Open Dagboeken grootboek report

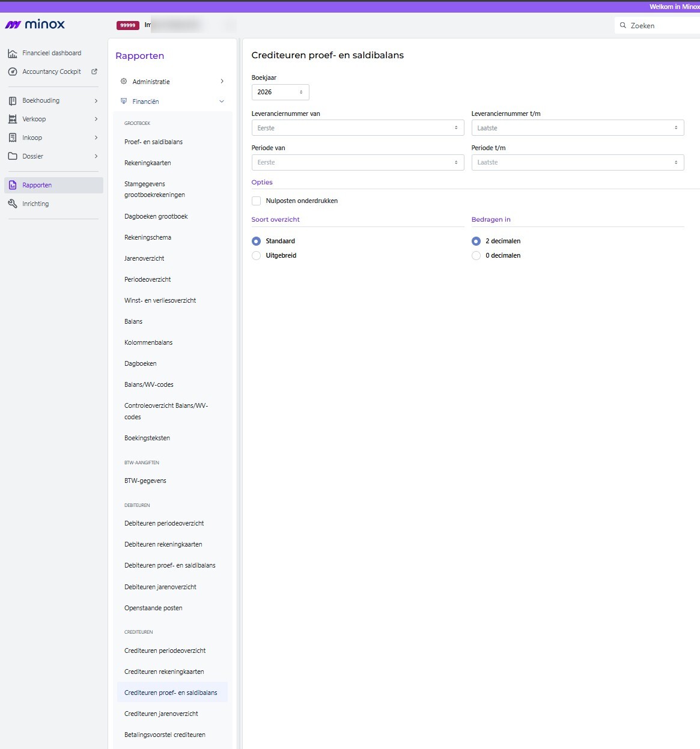click(156, 216)
